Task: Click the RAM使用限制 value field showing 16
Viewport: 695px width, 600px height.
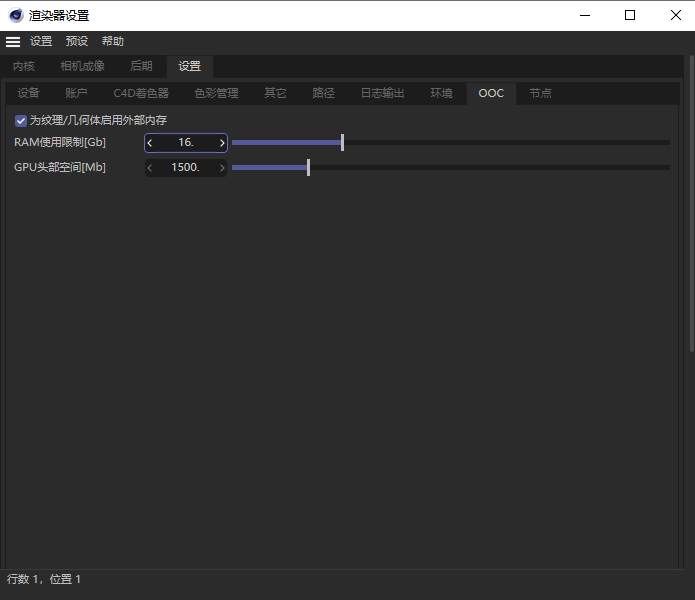Action: pyautogui.click(x=186, y=143)
